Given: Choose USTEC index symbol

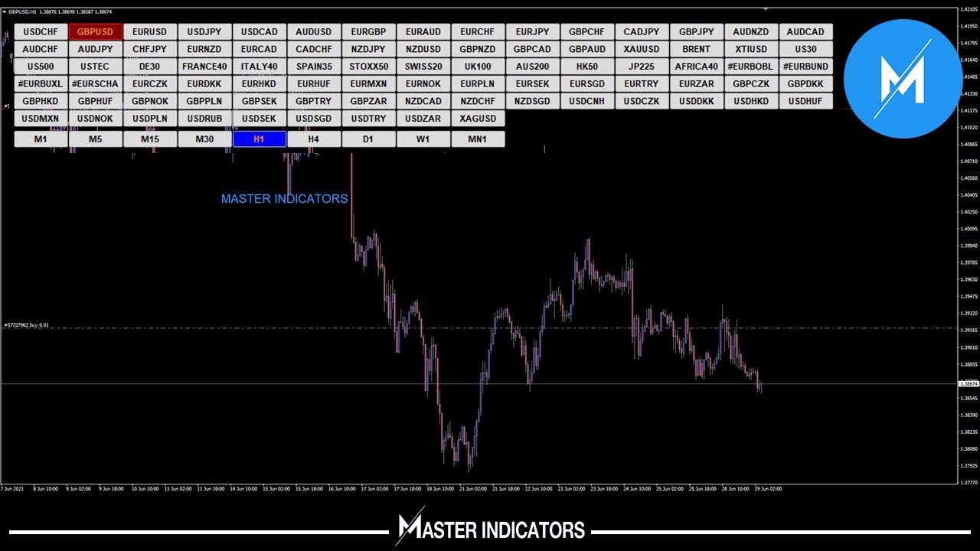Looking at the screenshot, I should pos(95,67).
